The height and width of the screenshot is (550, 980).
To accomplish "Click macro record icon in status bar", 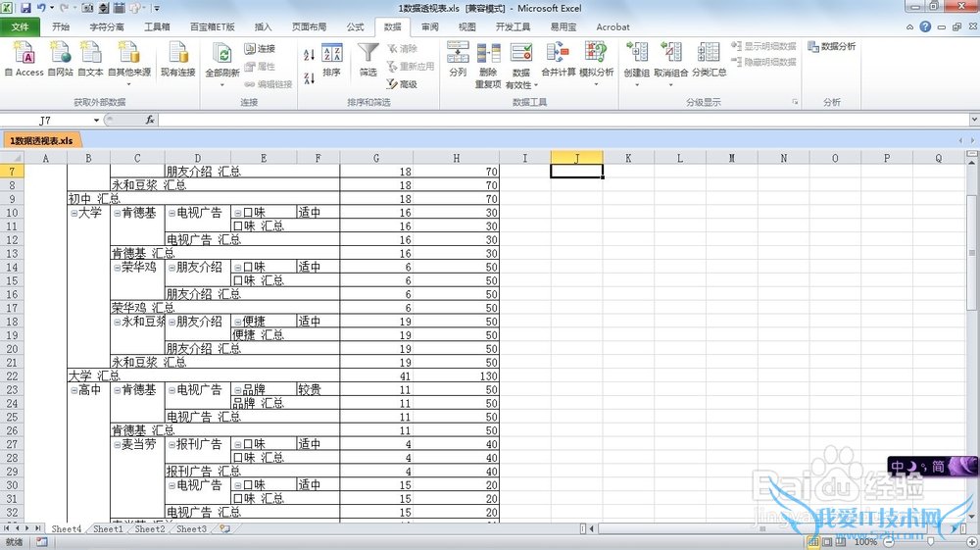I will pyautogui.click(x=41, y=542).
